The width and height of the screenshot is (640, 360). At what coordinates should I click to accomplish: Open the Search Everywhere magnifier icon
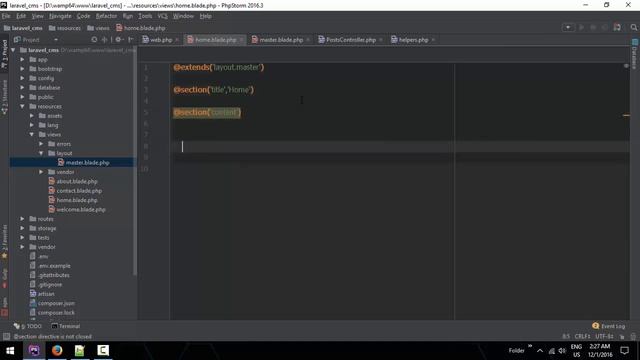pos(633,27)
